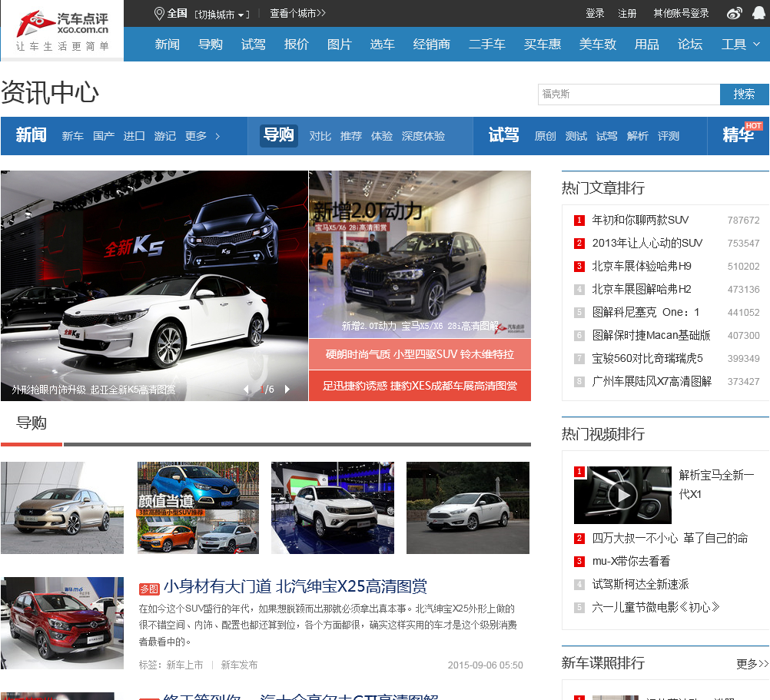Click 查看个城市>> link
This screenshot has height=700, width=770.
(297, 13)
